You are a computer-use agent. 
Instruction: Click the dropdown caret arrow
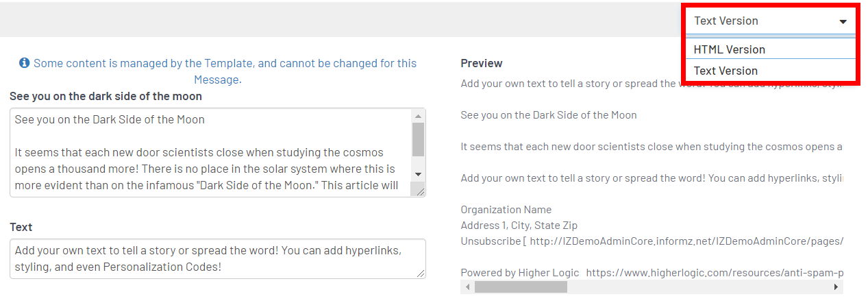pos(843,22)
